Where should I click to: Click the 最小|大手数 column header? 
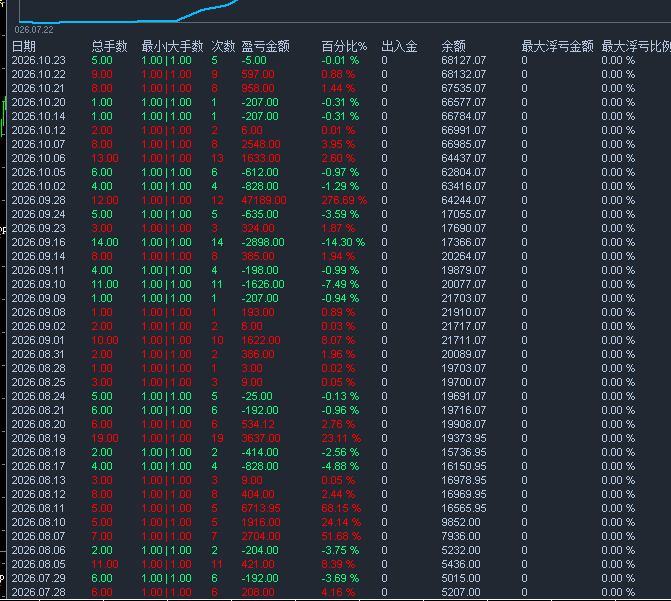[172, 46]
